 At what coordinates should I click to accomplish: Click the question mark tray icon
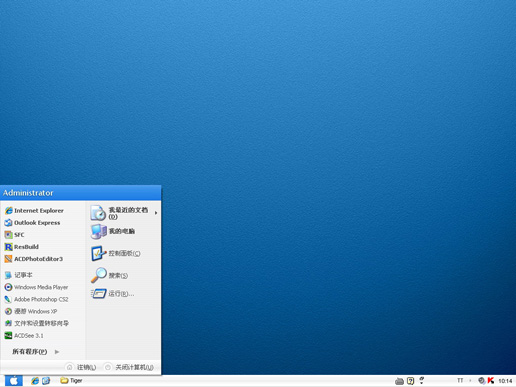pyautogui.click(x=411, y=381)
